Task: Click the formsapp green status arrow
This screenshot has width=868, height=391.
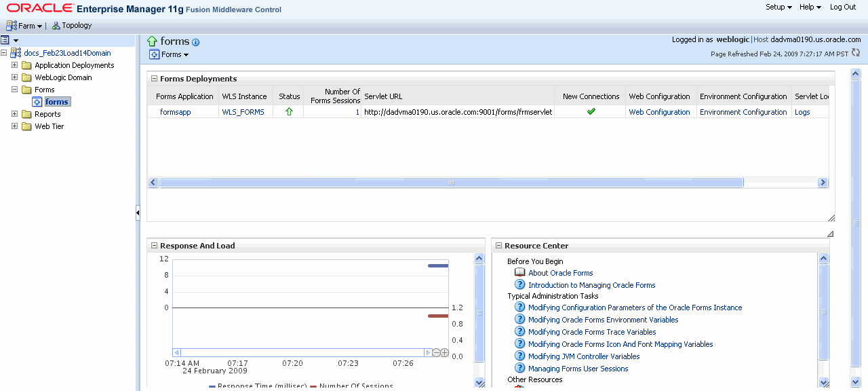Action: (290, 112)
